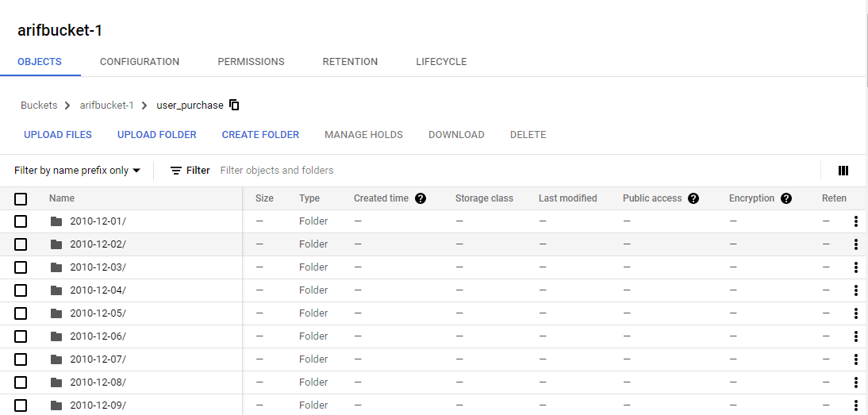Click the folder icon for 2010-12-07/
Image resolution: width=868 pixels, height=415 pixels.
click(56, 359)
